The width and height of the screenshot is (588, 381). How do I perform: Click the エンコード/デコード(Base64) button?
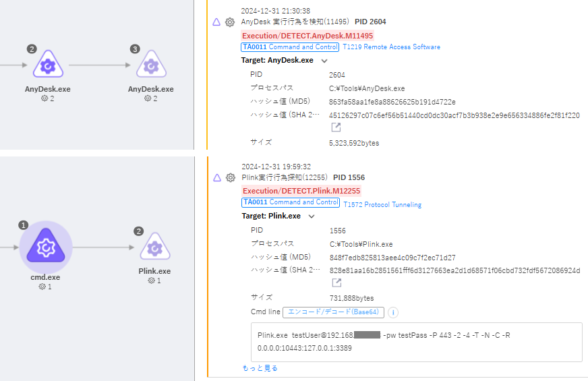pos(333,312)
